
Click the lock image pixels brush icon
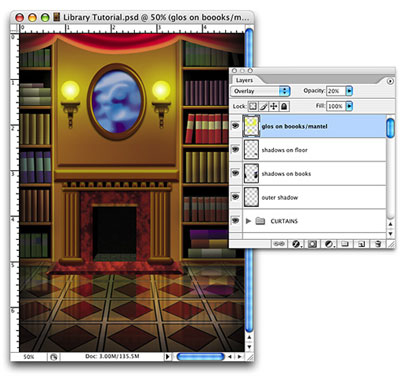263,106
